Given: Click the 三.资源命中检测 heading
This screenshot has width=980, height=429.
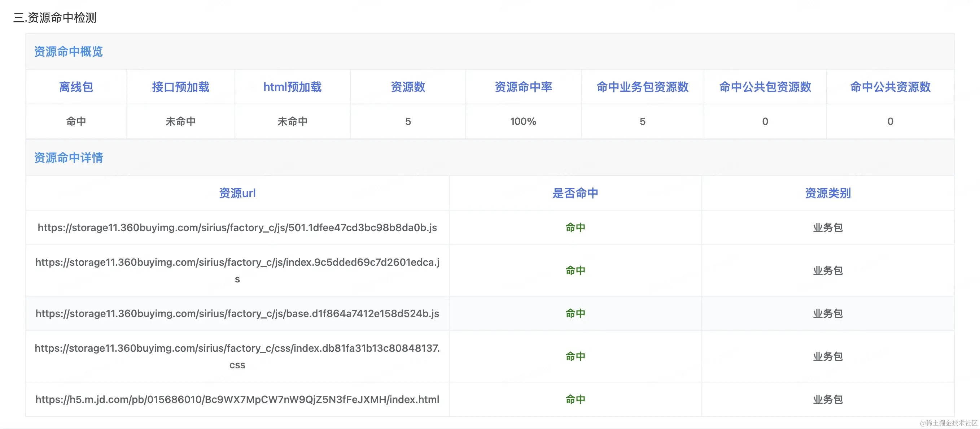Looking at the screenshot, I should 55,17.
